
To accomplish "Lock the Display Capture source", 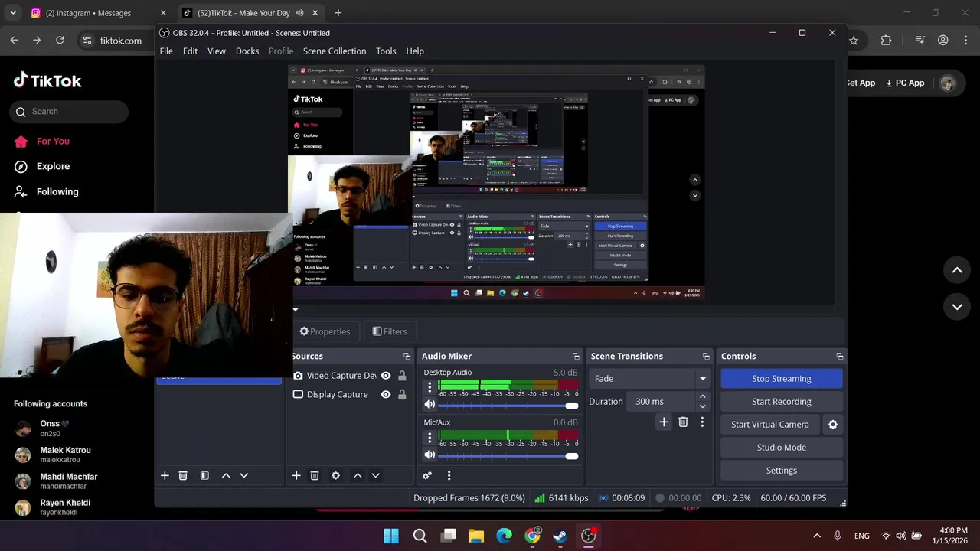I will pyautogui.click(x=402, y=394).
